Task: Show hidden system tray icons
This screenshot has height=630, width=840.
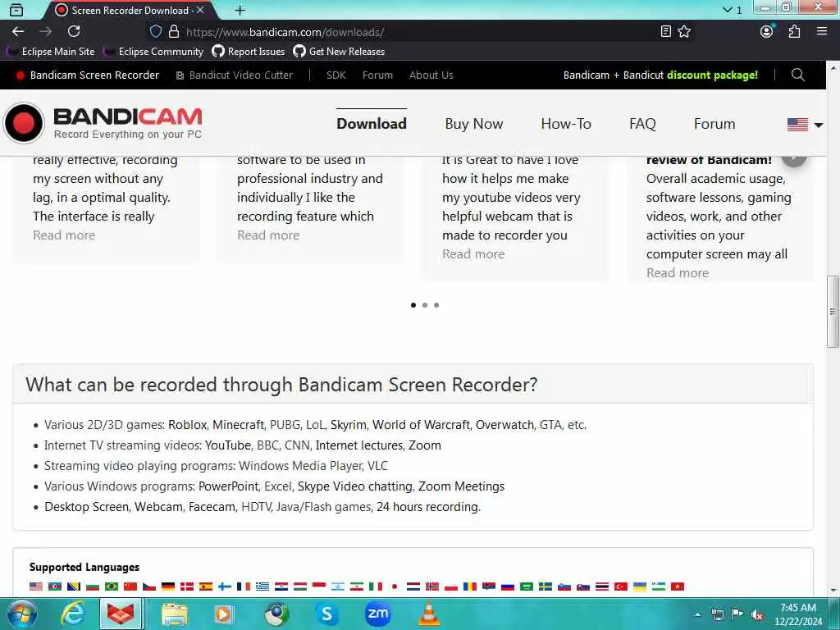Action: click(x=697, y=614)
